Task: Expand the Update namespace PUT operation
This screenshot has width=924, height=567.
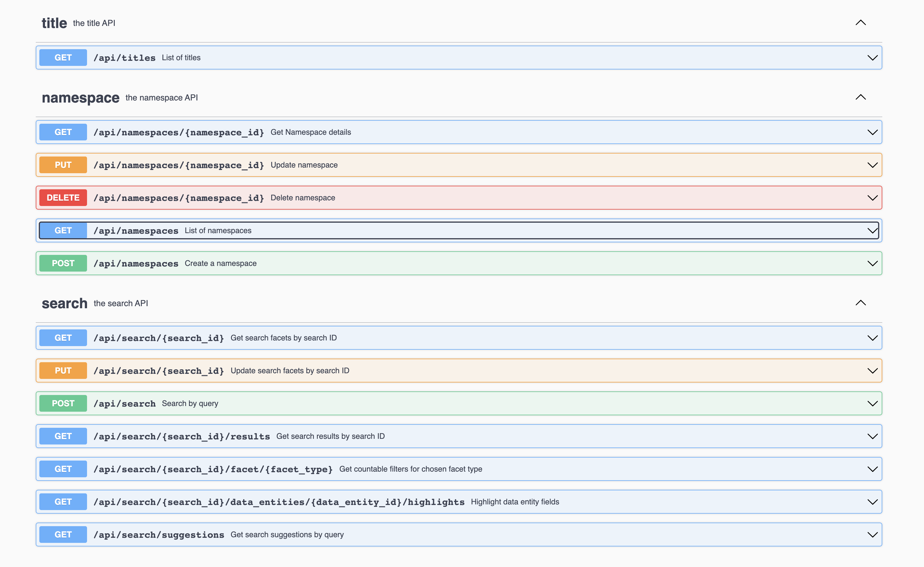Action: point(304,165)
